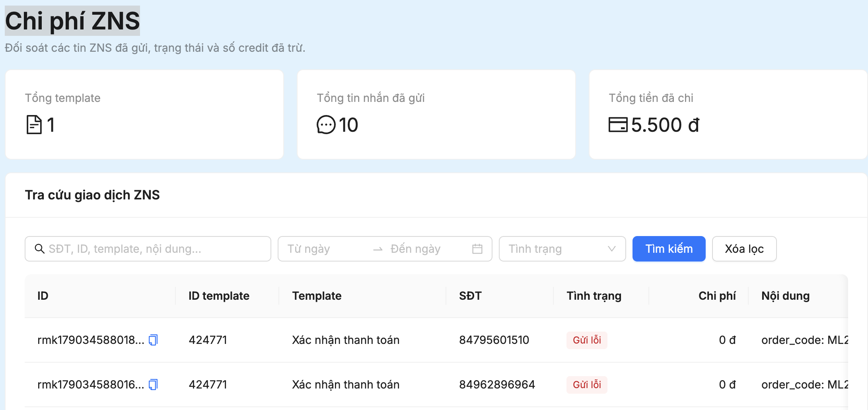Copy ID of row rmk179034588016
The image size is (868, 410).
(x=153, y=385)
